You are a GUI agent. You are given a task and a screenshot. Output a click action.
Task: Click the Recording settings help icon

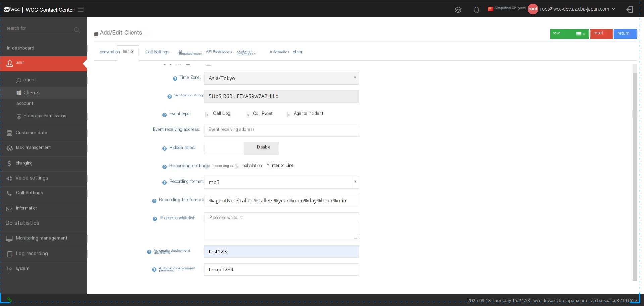point(164,167)
